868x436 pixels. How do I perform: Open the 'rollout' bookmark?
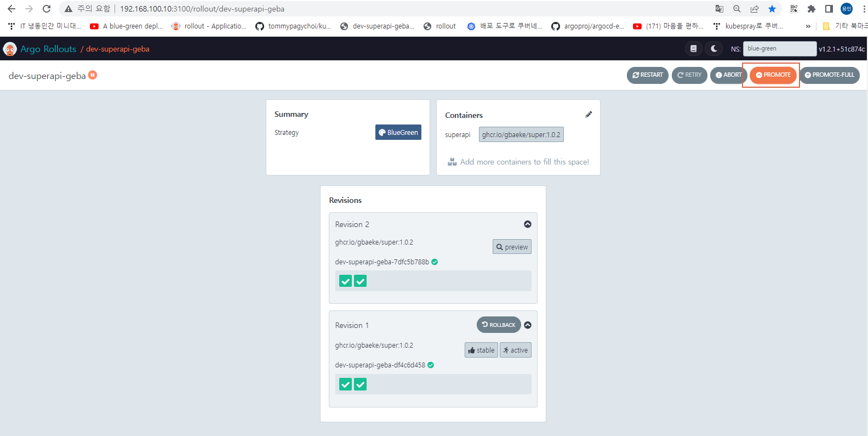coord(439,26)
